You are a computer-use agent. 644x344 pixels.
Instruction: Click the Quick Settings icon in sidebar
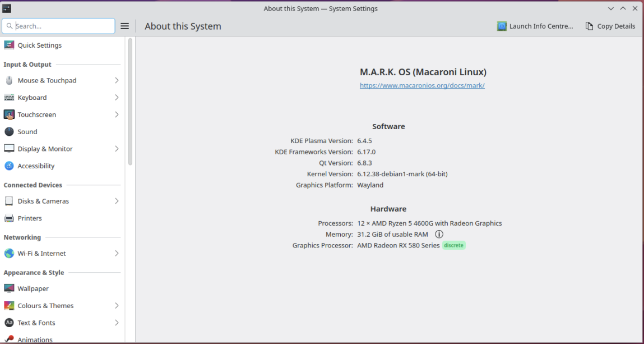point(9,45)
